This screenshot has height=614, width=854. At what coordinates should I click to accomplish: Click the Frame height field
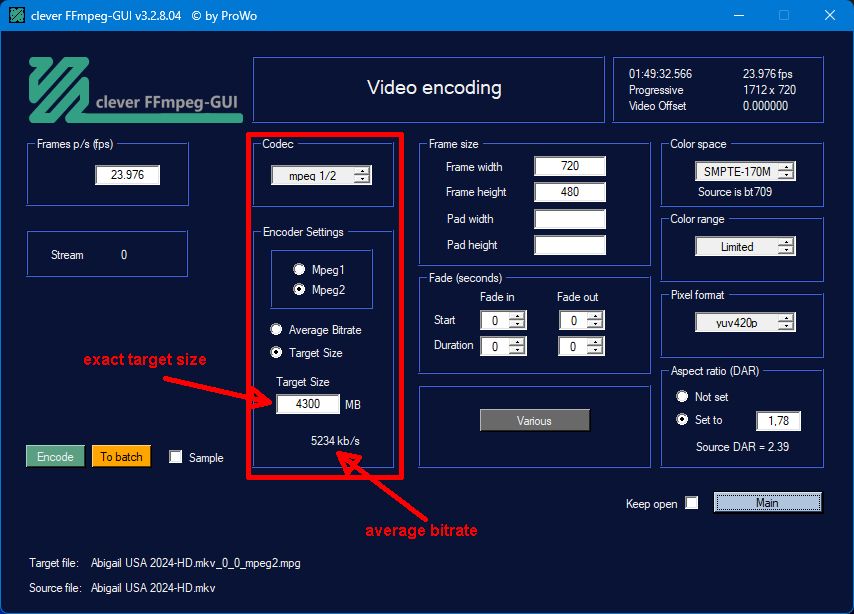point(570,192)
